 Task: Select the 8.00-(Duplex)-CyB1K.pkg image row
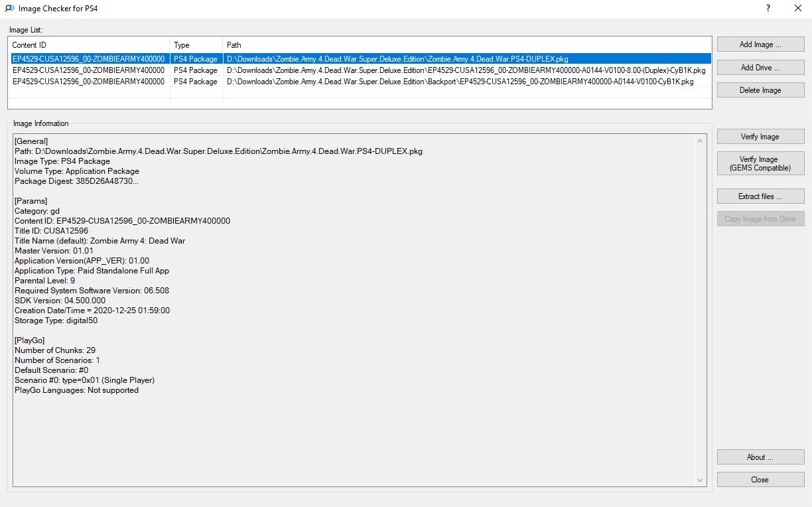(360, 70)
